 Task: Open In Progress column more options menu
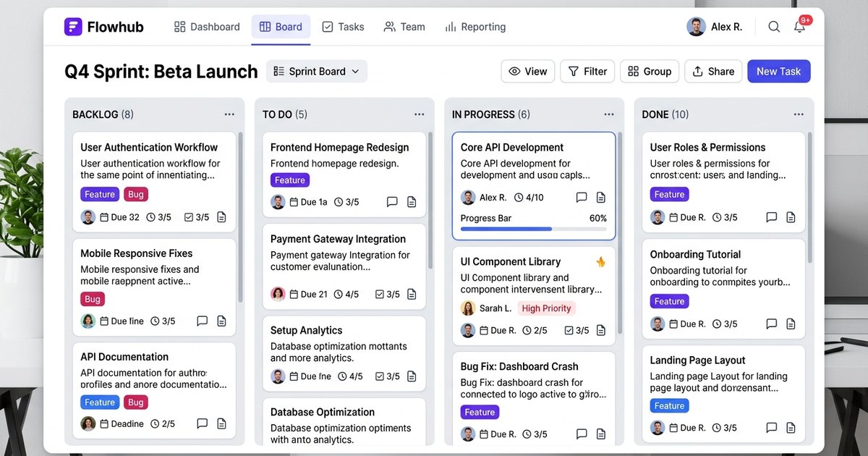(609, 114)
